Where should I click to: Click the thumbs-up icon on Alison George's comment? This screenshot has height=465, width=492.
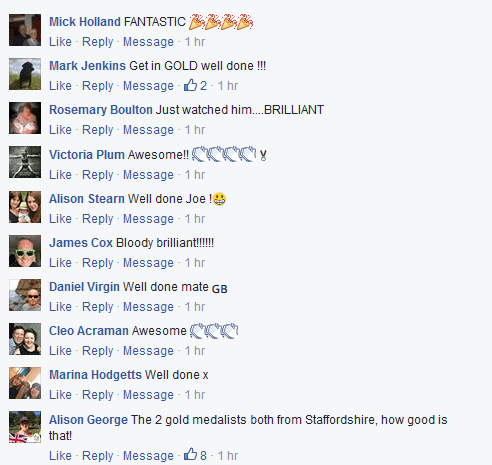(x=190, y=454)
